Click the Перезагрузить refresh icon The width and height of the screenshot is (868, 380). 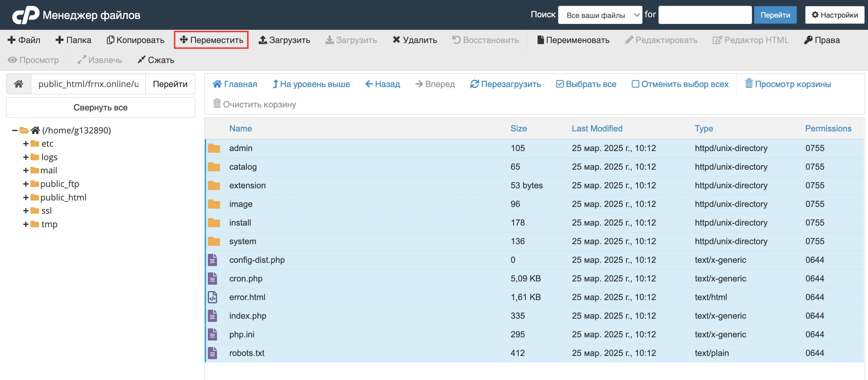pyautogui.click(x=474, y=84)
